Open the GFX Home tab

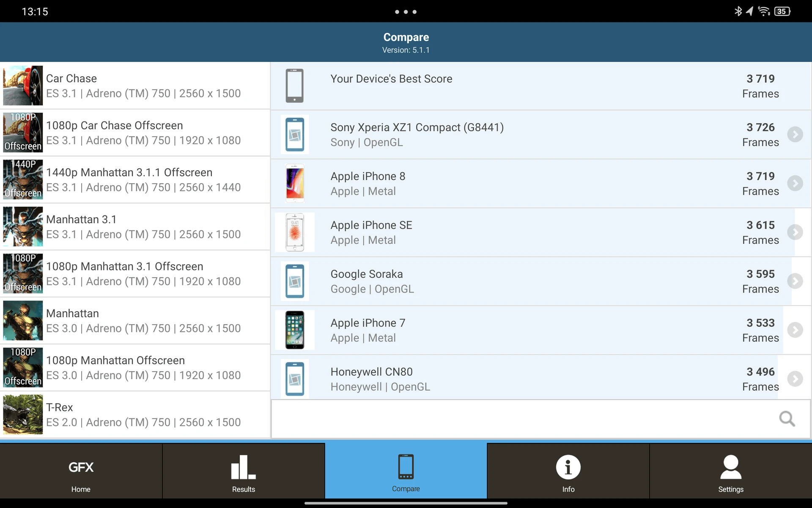(81, 471)
